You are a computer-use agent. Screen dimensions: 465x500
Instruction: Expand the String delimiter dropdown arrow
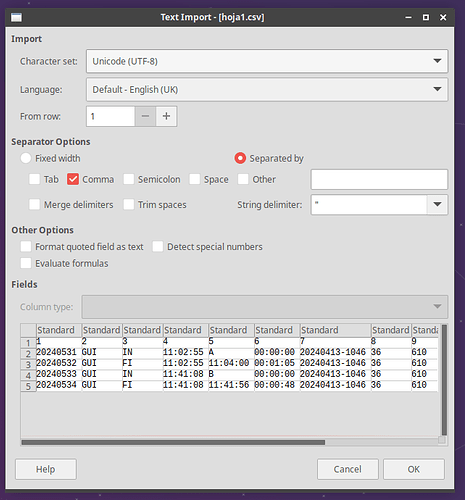click(437, 204)
